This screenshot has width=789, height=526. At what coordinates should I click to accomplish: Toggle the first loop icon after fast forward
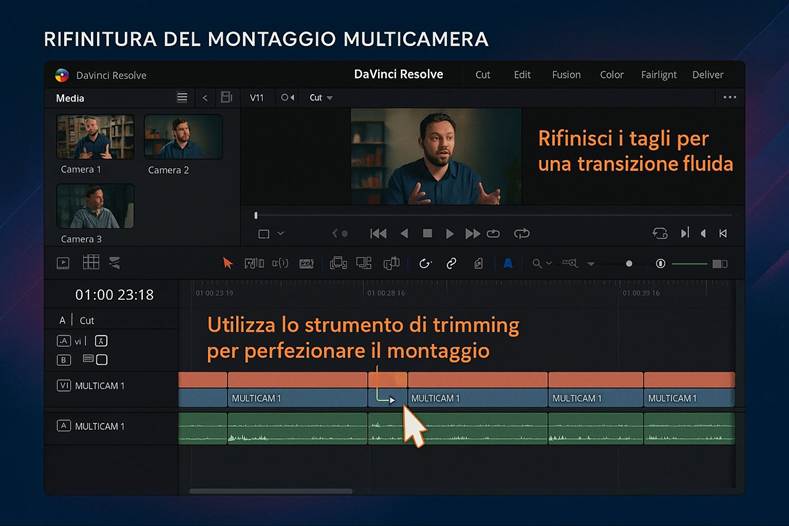[x=494, y=234]
